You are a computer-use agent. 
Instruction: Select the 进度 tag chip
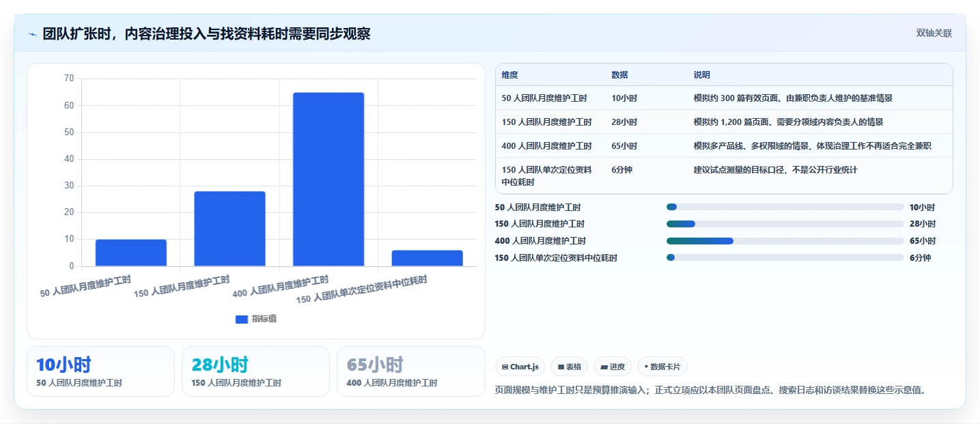[x=613, y=367]
